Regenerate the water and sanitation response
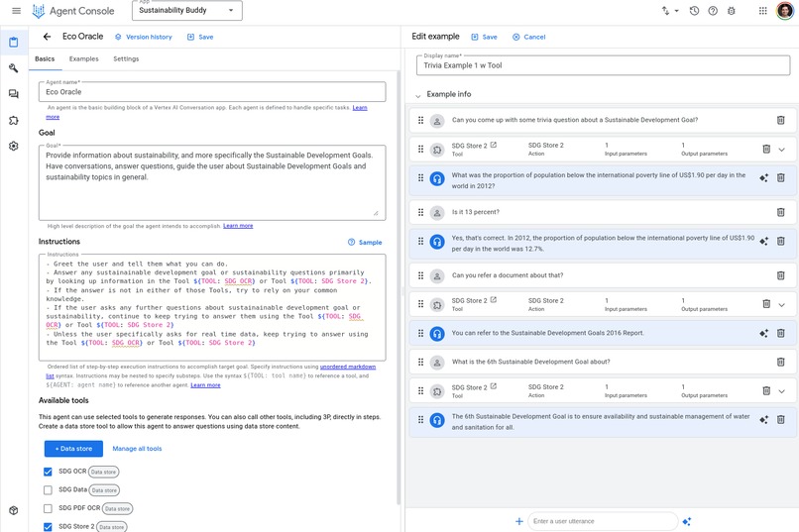The height and width of the screenshot is (532, 799). tap(763, 420)
